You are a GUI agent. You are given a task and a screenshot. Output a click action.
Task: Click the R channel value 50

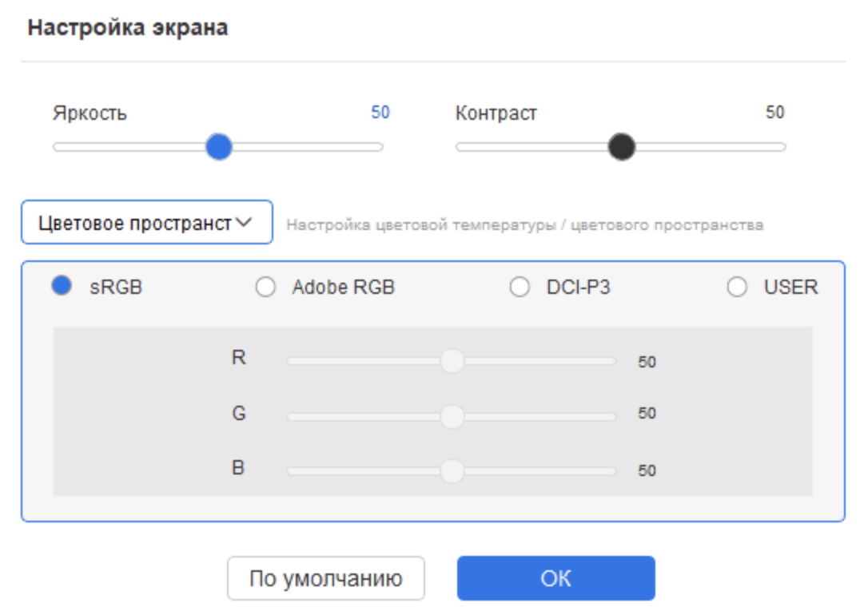(647, 362)
